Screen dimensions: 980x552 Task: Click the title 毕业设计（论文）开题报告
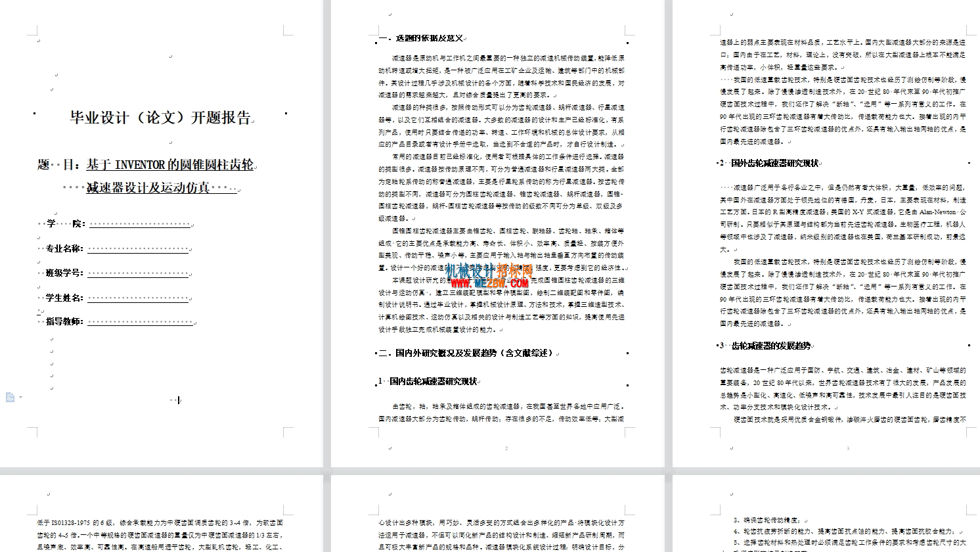click(x=160, y=118)
